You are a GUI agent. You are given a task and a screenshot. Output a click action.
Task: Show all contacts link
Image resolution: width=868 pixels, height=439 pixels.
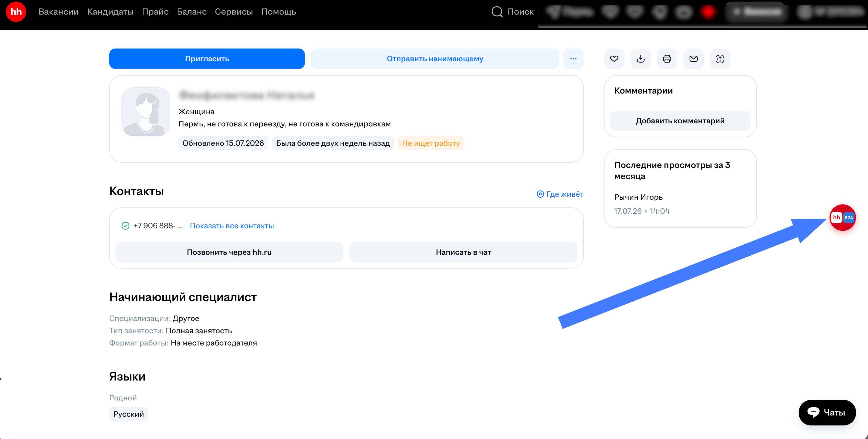click(x=232, y=226)
